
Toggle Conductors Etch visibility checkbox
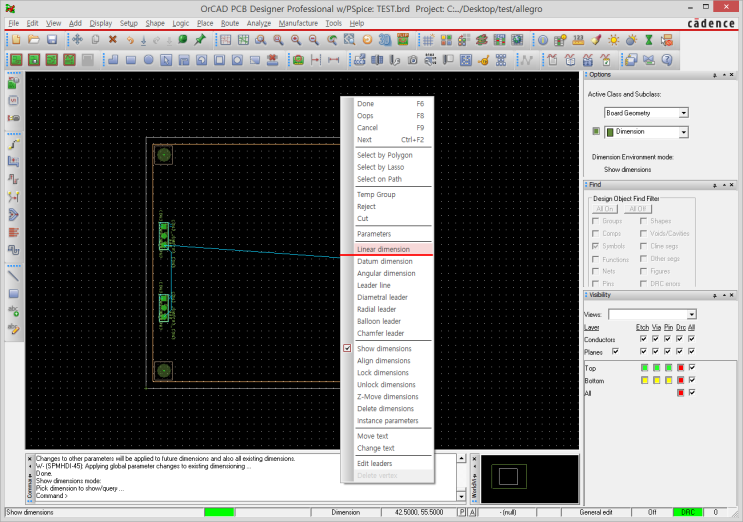(x=641, y=339)
